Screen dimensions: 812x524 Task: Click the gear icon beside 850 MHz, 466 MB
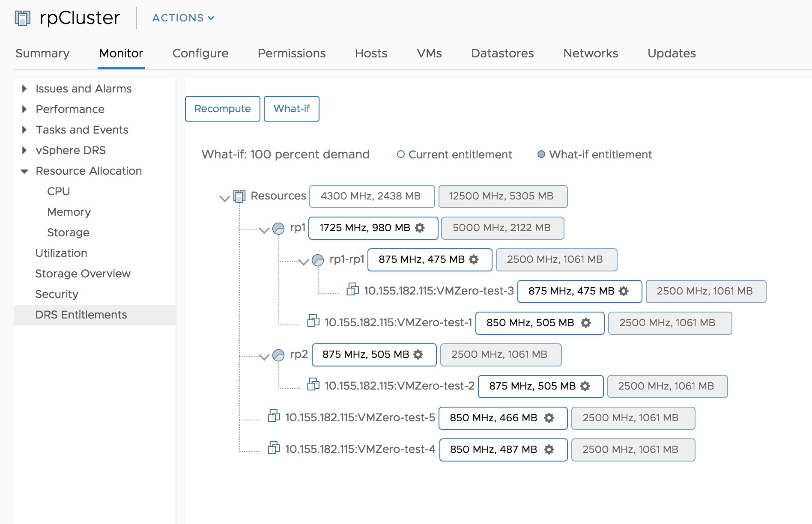549,418
